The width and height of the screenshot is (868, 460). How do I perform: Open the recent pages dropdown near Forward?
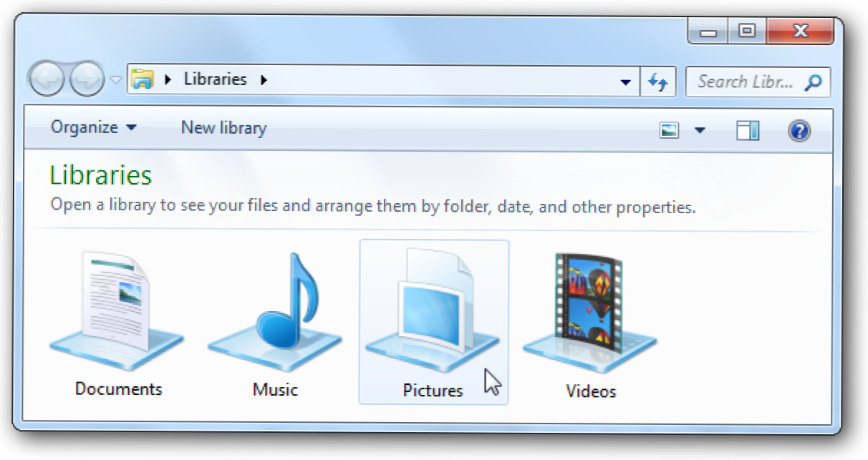115,80
